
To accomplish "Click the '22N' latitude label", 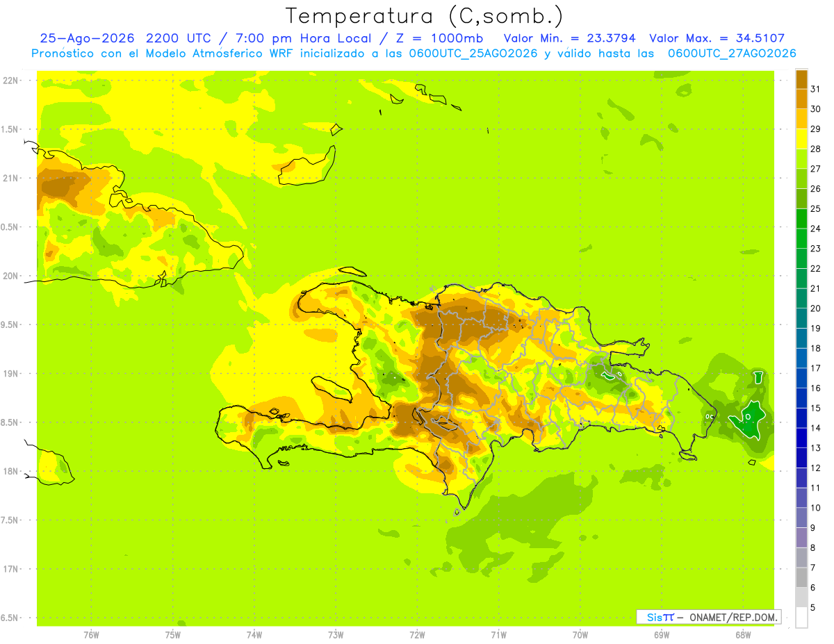I will click(10, 80).
